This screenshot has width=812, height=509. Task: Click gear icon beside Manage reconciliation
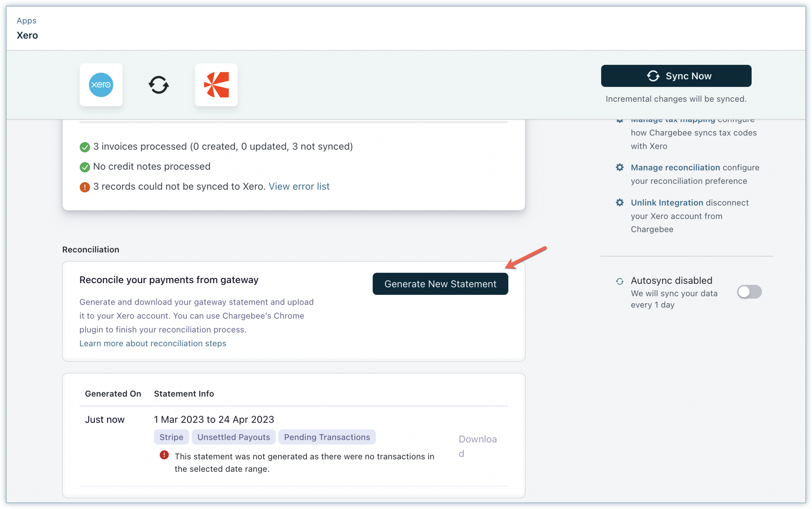click(x=620, y=167)
